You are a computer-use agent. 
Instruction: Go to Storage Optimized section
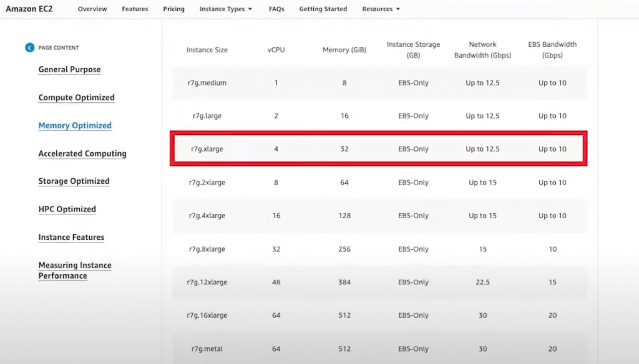pos(74,181)
